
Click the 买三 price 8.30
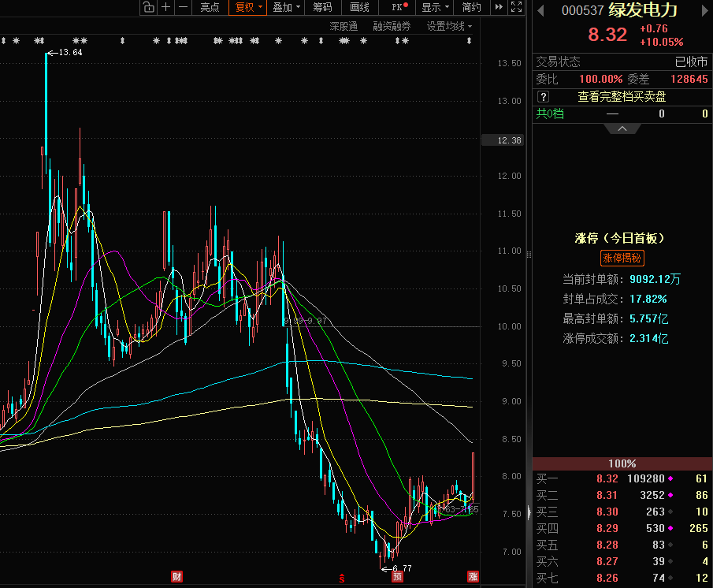(607, 512)
